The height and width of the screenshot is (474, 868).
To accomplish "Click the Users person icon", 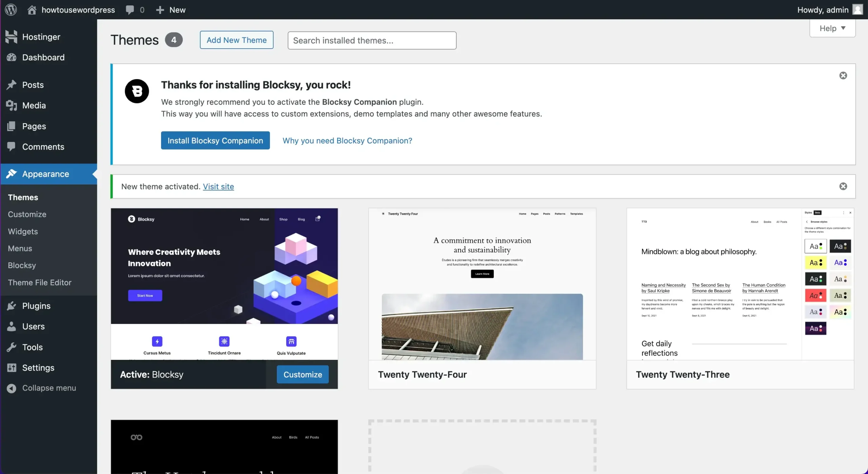I will (x=11, y=326).
